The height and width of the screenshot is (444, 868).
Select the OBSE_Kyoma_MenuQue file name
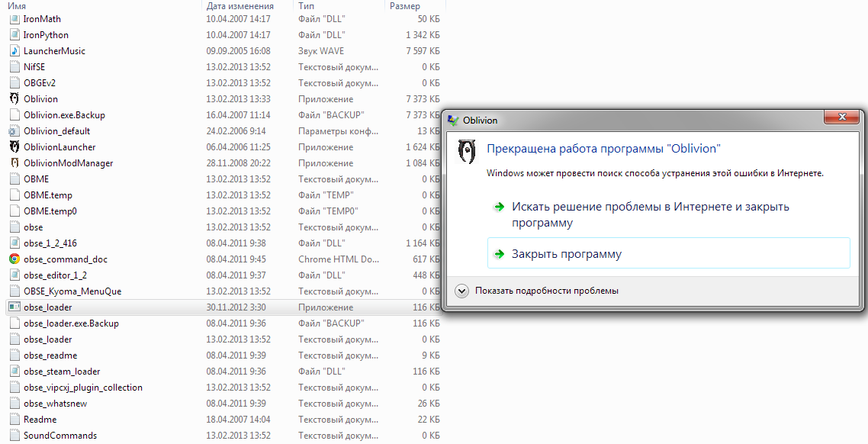click(x=72, y=291)
